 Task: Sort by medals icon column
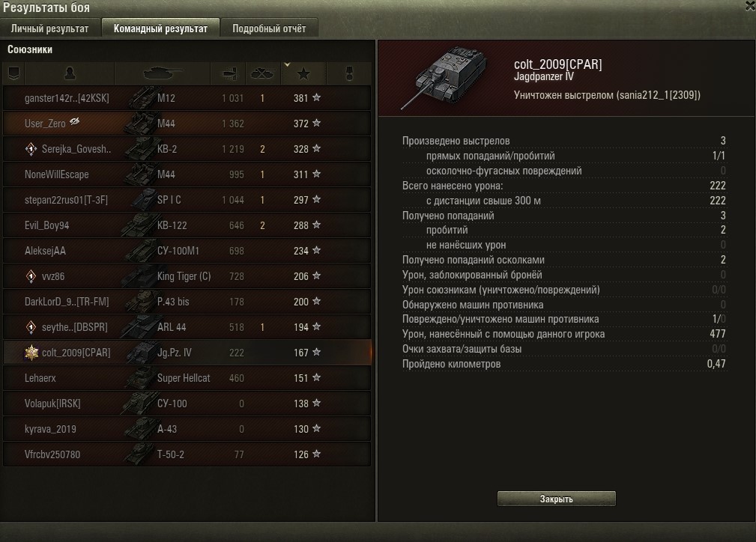pyautogui.click(x=349, y=73)
